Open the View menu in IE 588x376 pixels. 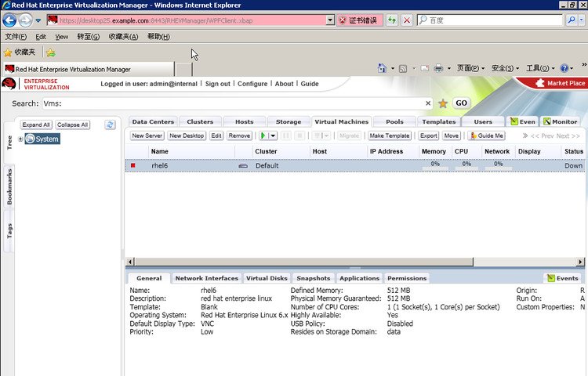tap(61, 37)
